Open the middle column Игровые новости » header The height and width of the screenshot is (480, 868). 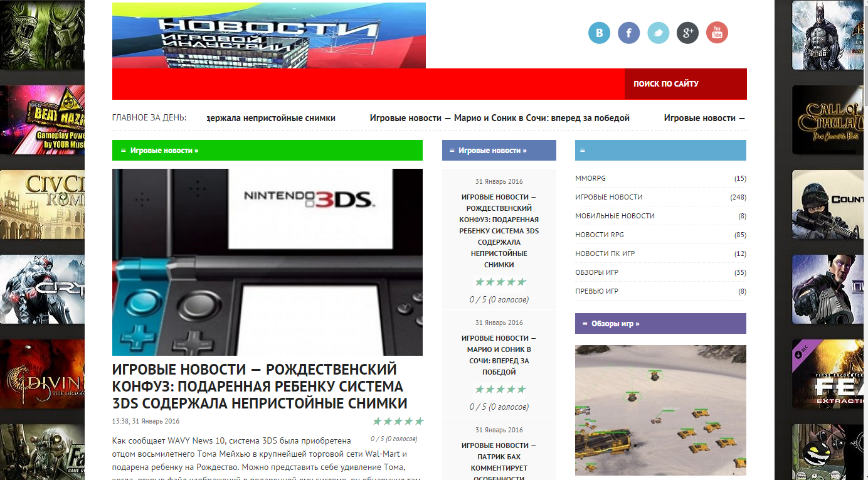[x=492, y=151]
